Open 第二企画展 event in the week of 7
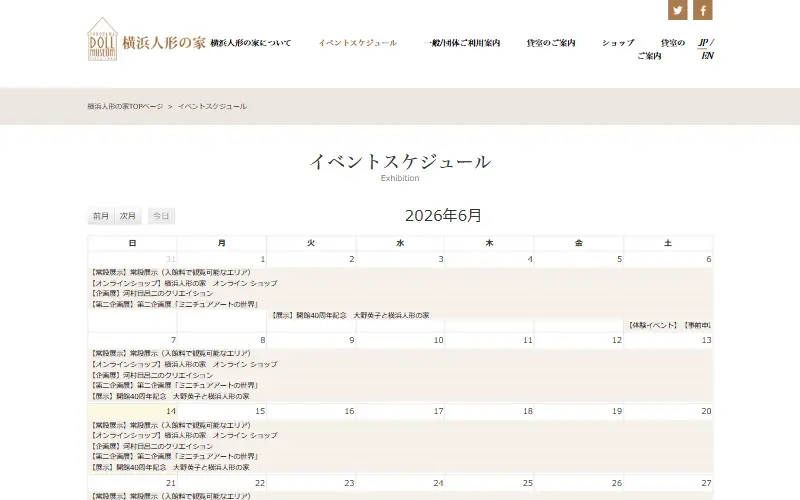Viewport: 800px width, 500px height. pyautogui.click(x=400, y=386)
